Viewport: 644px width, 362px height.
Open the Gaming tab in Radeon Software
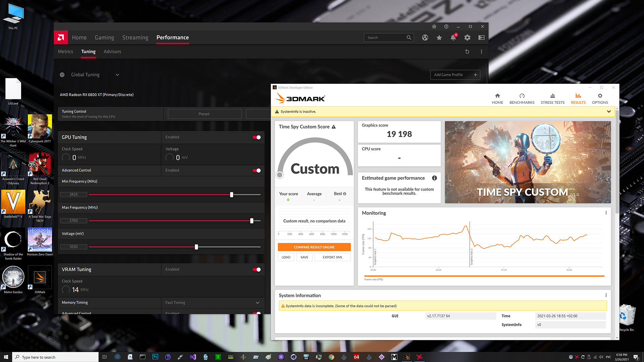pyautogui.click(x=104, y=38)
